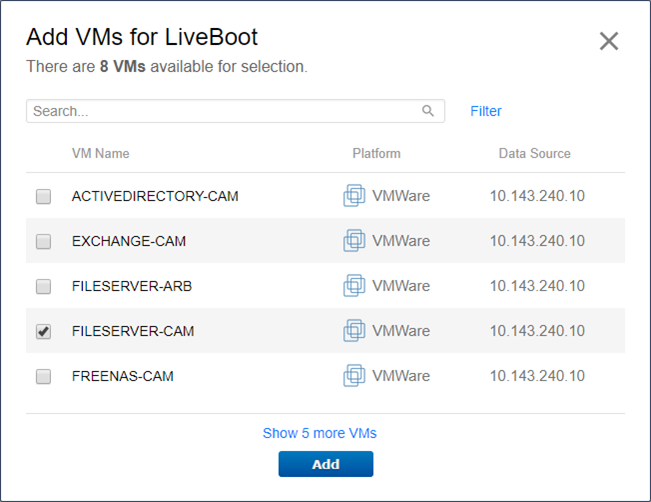Viewport: 651px width, 502px height.
Task: Click VMware icon in FILESERVER-CAM row
Action: point(354,331)
